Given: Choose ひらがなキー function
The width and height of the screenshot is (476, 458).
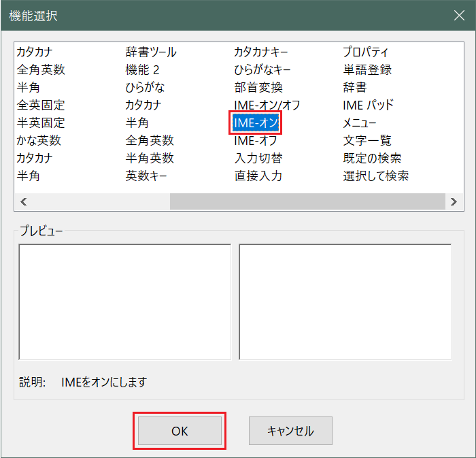Looking at the screenshot, I should [262, 70].
